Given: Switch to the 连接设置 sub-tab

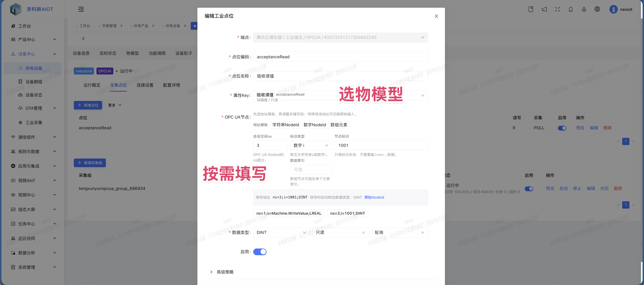Looking at the screenshot, I should pos(145,85).
